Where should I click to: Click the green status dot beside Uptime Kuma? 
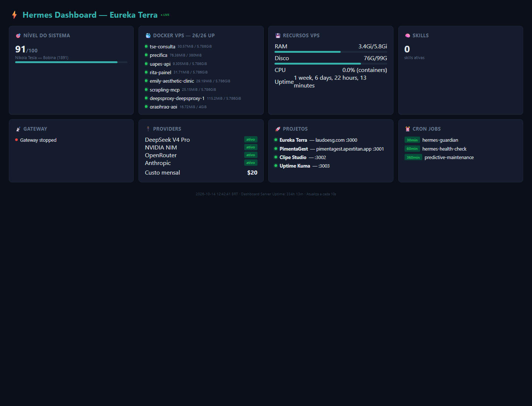(276, 166)
